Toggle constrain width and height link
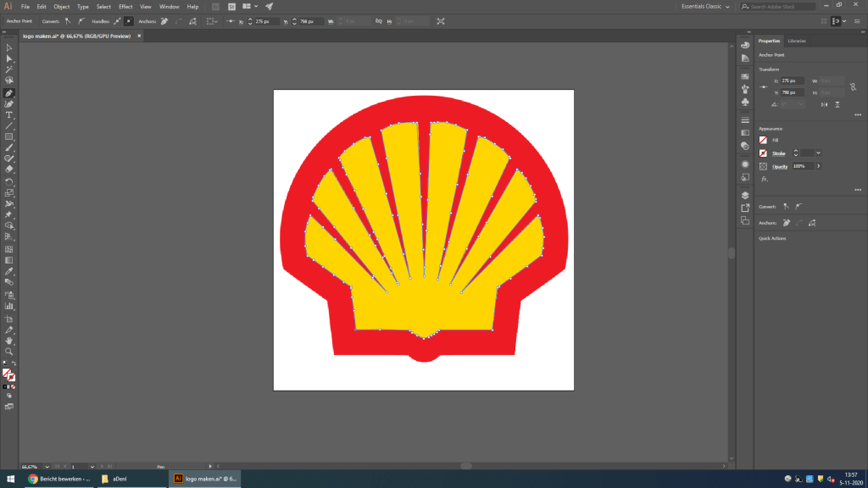Screen dimensions: 868x488 tap(842, 86)
